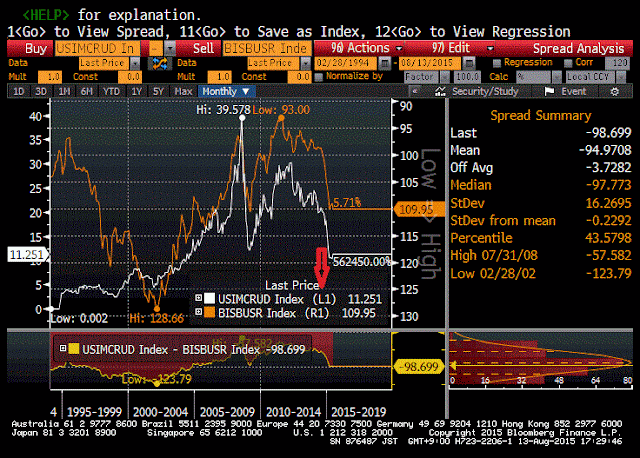Screen dimensions: 640x458
Task: Expand the spread legend box icon in lower panel
Action: coord(63,348)
